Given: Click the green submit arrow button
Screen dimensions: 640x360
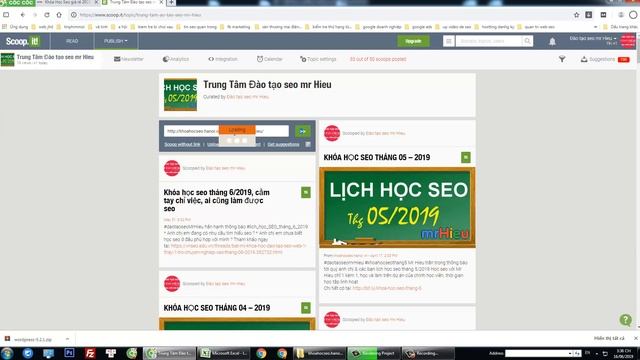Looking at the screenshot, I should point(302,131).
